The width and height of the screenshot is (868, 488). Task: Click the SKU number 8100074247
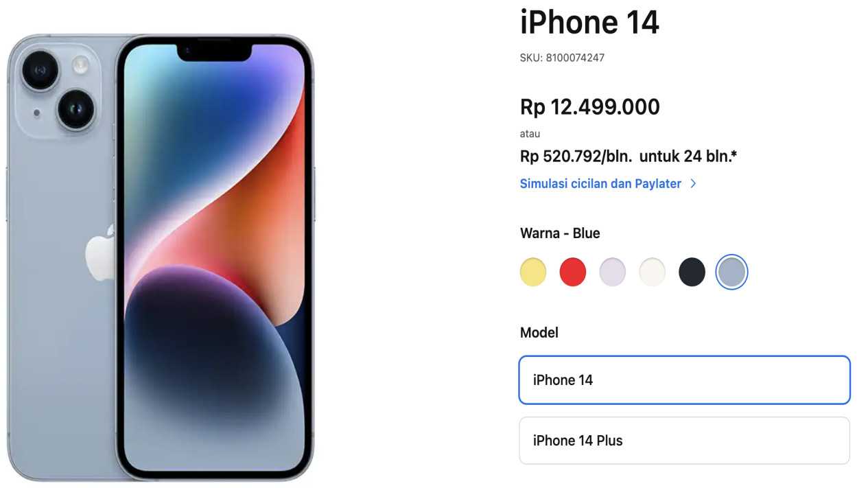[x=575, y=58]
